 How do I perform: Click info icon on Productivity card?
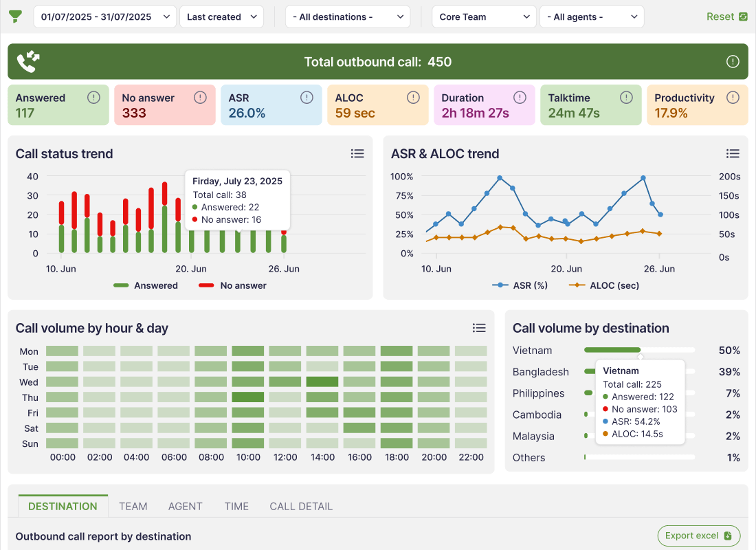[733, 98]
